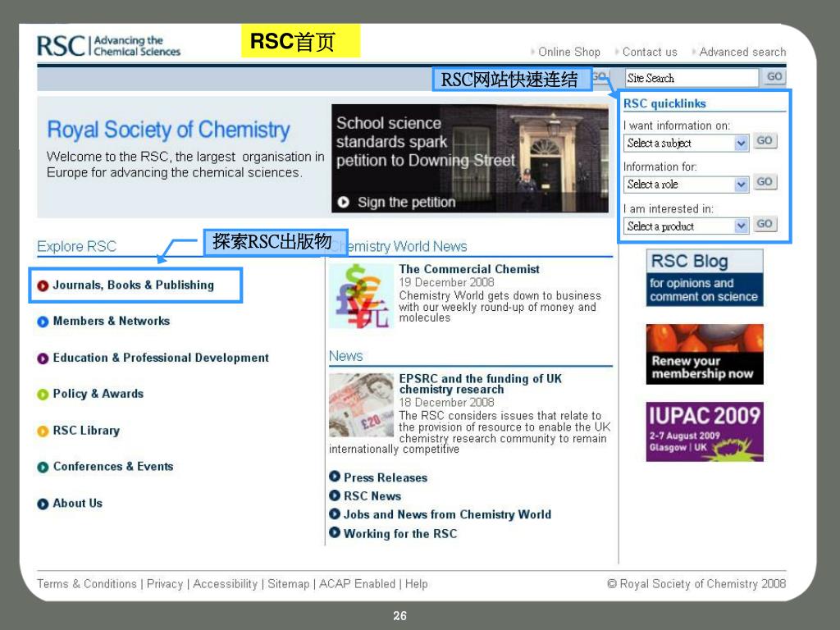This screenshot has height=630, width=840.
Task: Open Policy & Awards section
Action: pos(98,394)
